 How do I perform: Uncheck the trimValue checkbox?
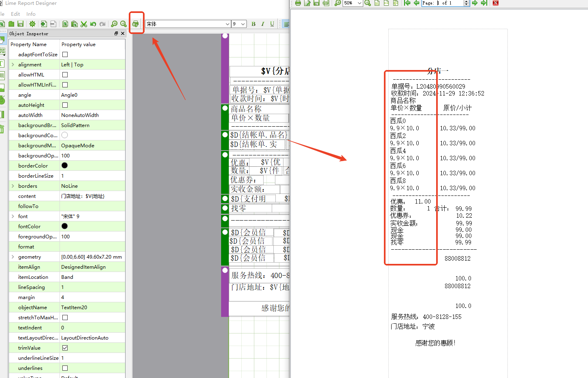65,348
